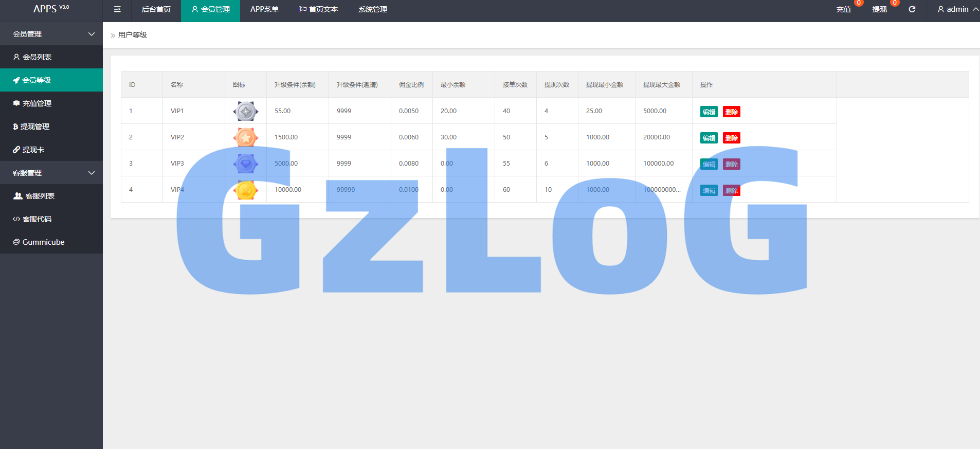This screenshot has width=980, height=449.
Task: Click the VIP2 bronze star badge icon
Action: pos(246,137)
